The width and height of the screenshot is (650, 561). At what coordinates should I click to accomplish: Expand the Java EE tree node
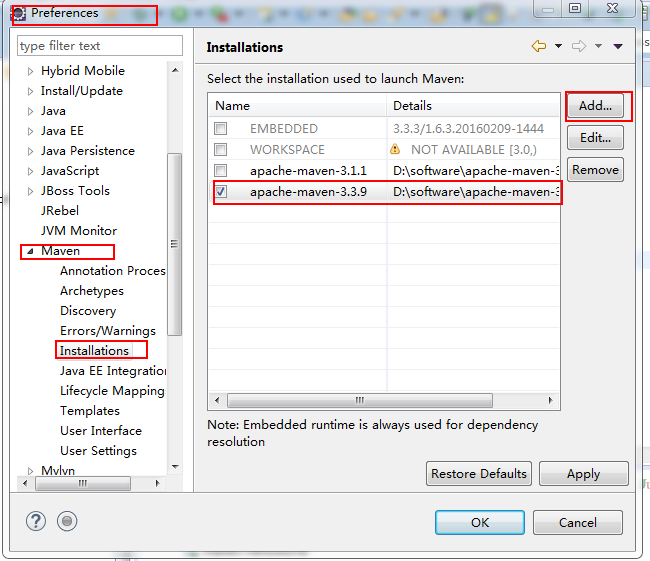(x=30, y=131)
